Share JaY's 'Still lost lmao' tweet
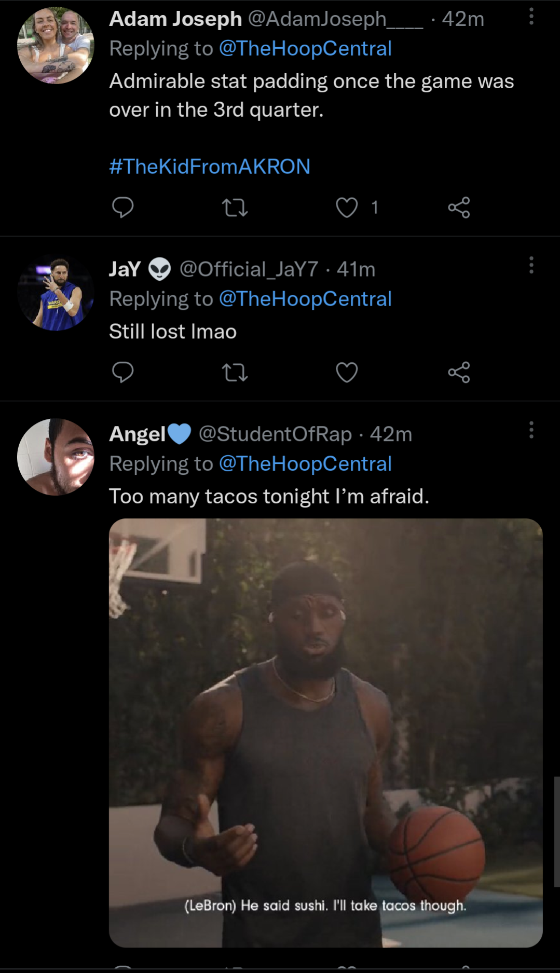Screen dimensions: 560x973 459,372
